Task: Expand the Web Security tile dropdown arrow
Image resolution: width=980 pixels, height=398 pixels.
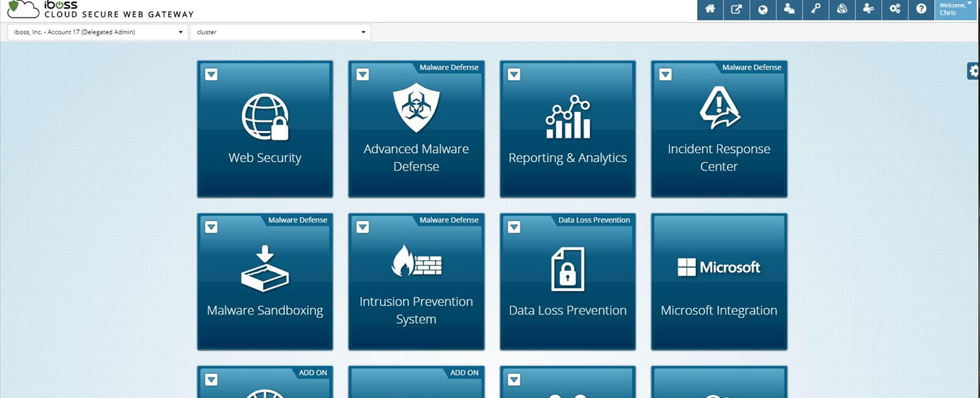Action: tap(211, 75)
